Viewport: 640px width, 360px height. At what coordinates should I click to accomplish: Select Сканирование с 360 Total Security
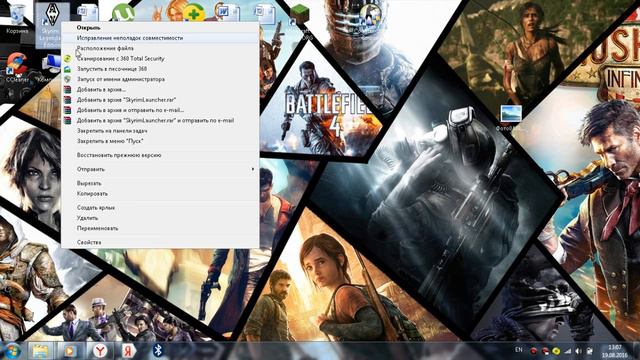[160, 58]
